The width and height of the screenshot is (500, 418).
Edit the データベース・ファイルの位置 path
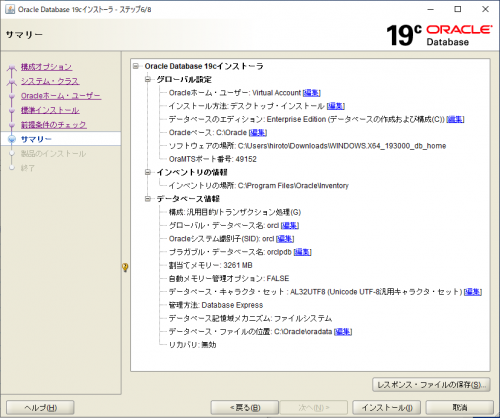pos(343,332)
